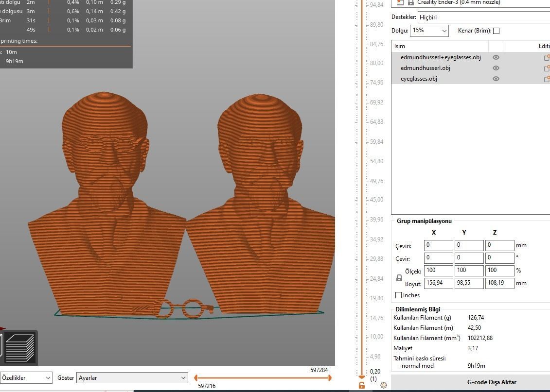Click the Çeviri Y input field
Viewport: 550px width, 392px height.
click(x=469, y=245)
